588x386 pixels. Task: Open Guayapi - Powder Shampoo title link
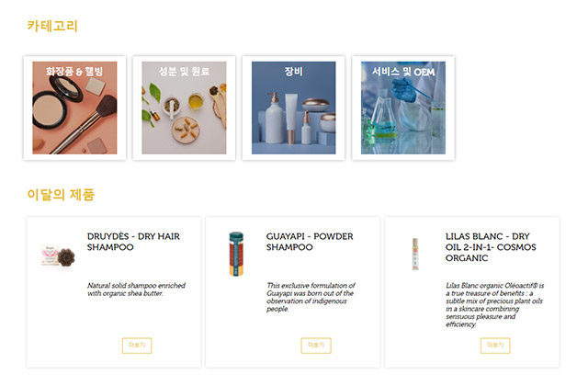tap(310, 242)
